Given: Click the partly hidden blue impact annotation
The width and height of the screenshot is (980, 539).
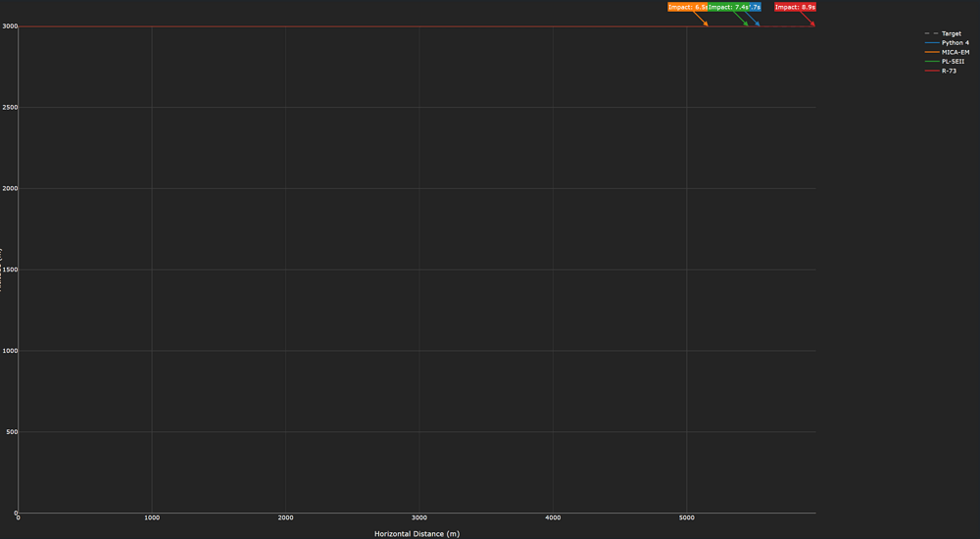Looking at the screenshot, I should [x=755, y=8].
